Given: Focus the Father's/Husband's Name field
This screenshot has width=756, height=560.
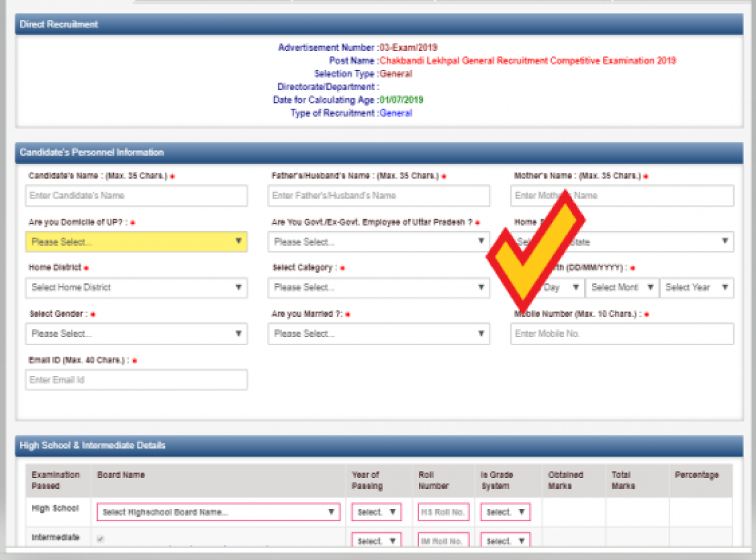Looking at the screenshot, I should pos(378,196).
